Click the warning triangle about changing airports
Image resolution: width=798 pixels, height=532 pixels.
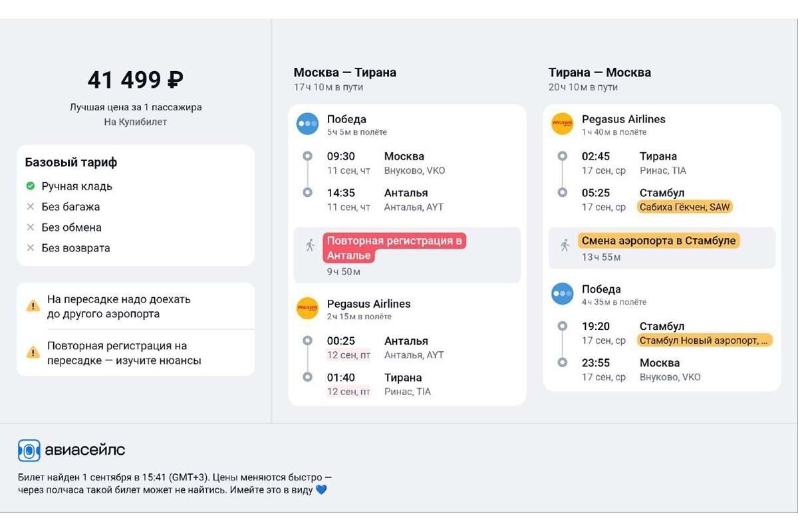33,305
